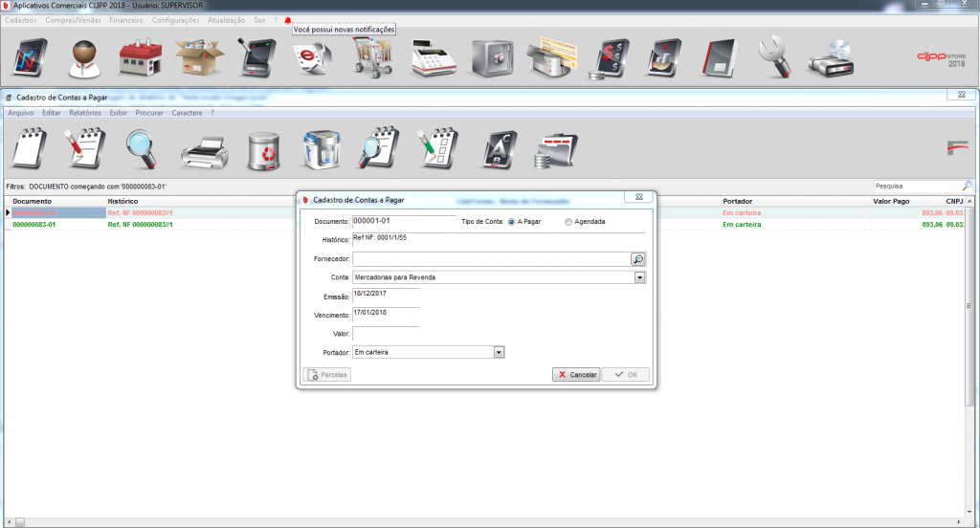This screenshot has width=980, height=528.
Task: Select the Agendada radio button
Action: click(568, 222)
